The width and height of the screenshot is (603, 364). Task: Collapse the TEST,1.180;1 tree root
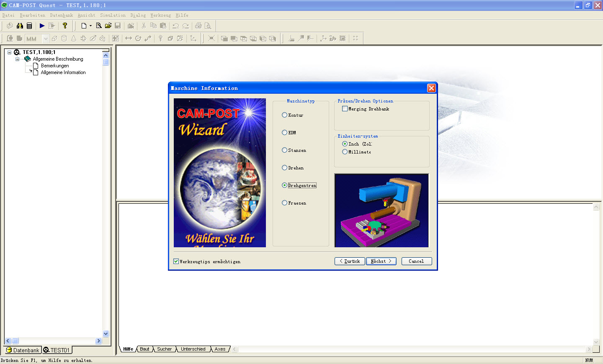click(x=9, y=52)
